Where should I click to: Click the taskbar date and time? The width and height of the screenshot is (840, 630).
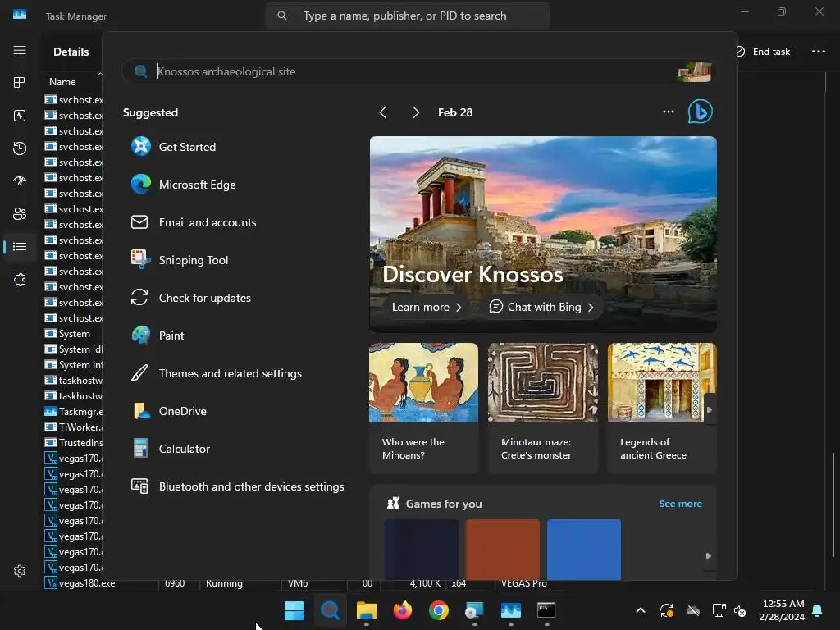point(782,610)
